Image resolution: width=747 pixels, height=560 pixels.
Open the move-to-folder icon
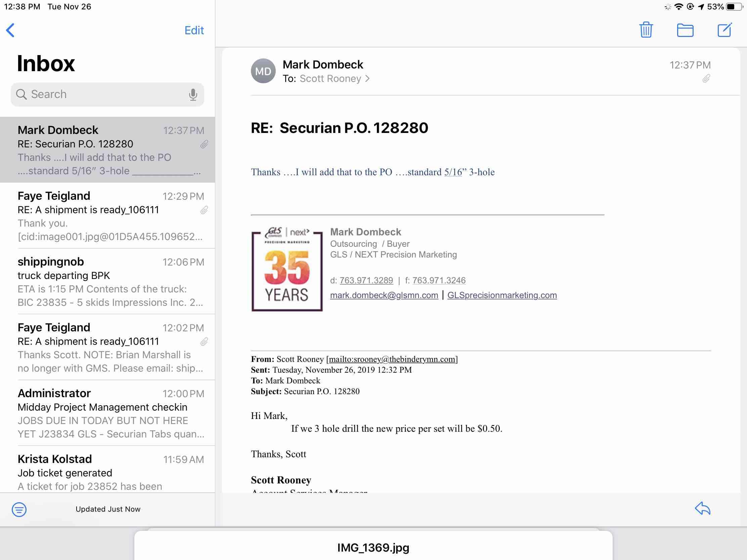685,30
